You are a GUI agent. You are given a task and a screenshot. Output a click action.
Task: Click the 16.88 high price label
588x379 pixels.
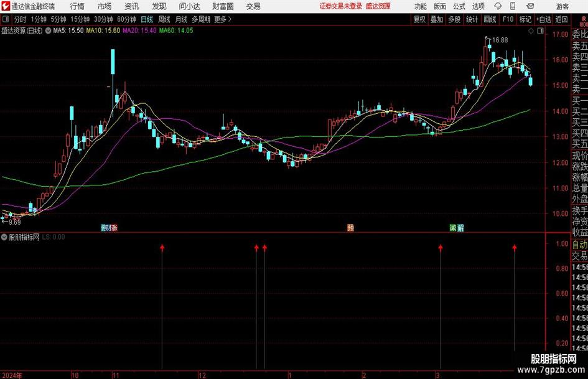point(500,40)
